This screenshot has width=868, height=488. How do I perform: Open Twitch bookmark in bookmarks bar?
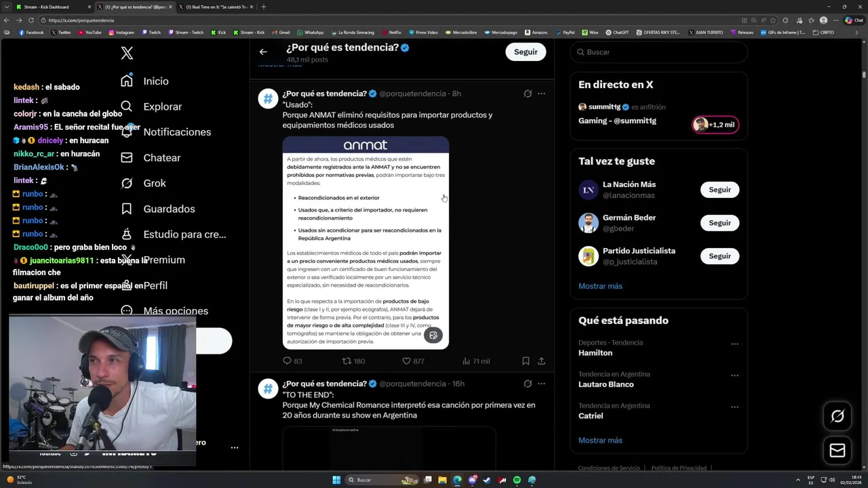[151, 32]
